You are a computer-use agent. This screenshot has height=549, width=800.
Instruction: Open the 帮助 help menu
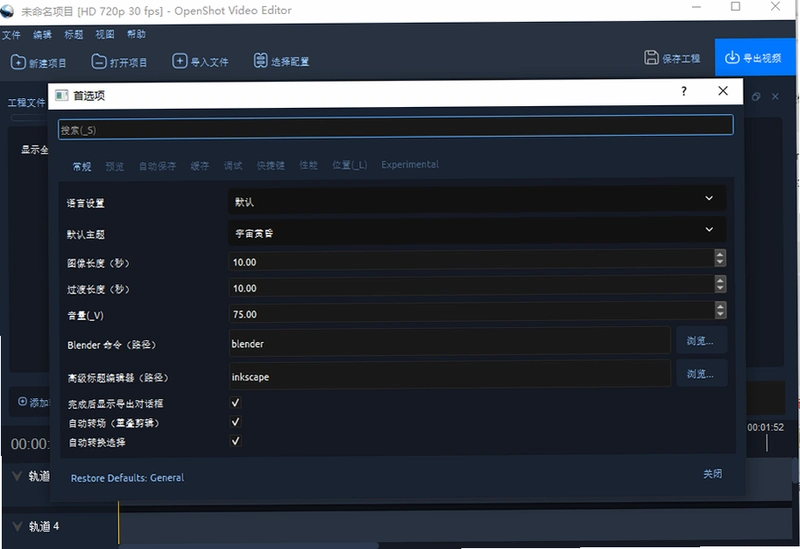coord(136,34)
